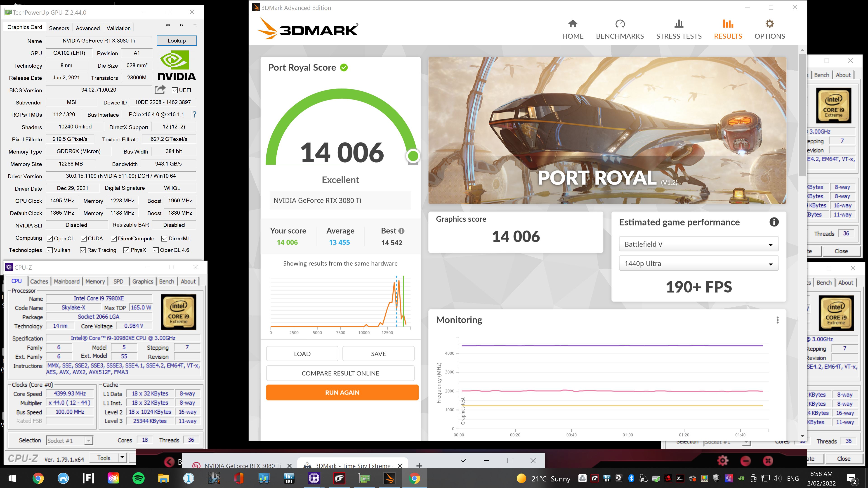Screen dimensions: 868x488
Task: Open Monitoring panel three-dot menu
Action: point(777,320)
